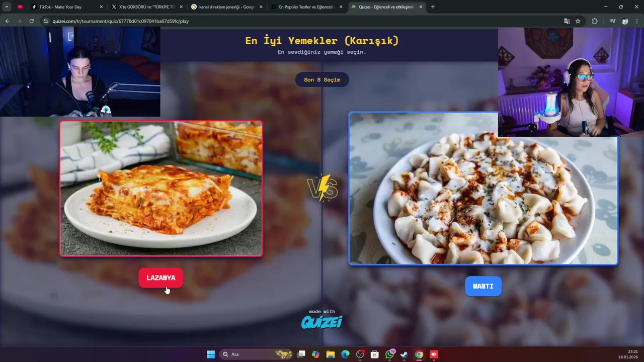Click the 'En İyi Yemekler (Karışık)' title
The width and height of the screenshot is (644, 362).
(322, 41)
